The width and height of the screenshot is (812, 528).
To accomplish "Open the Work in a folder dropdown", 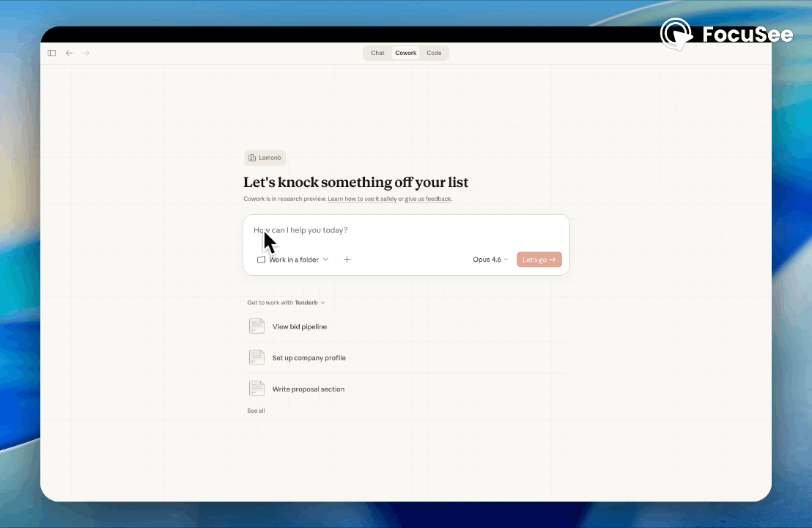I will point(293,260).
